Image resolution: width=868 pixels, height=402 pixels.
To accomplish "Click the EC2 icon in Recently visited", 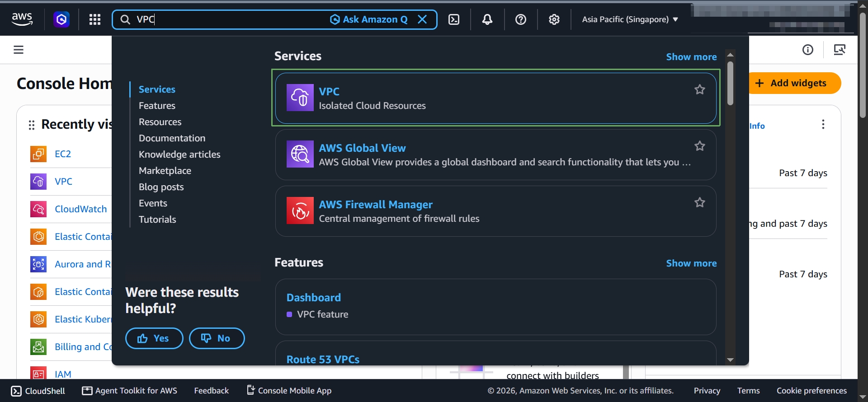I will [38, 154].
